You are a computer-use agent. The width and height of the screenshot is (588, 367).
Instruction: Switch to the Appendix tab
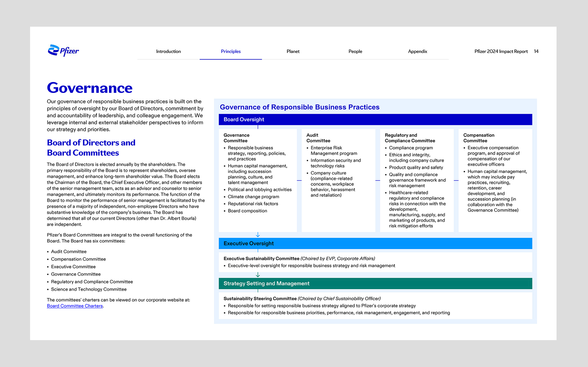pos(417,51)
